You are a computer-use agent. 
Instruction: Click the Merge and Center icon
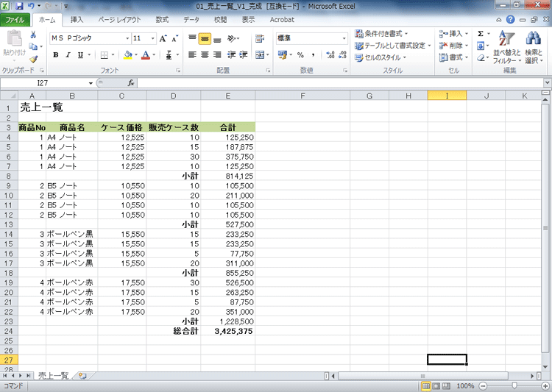click(x=260, y=54)
